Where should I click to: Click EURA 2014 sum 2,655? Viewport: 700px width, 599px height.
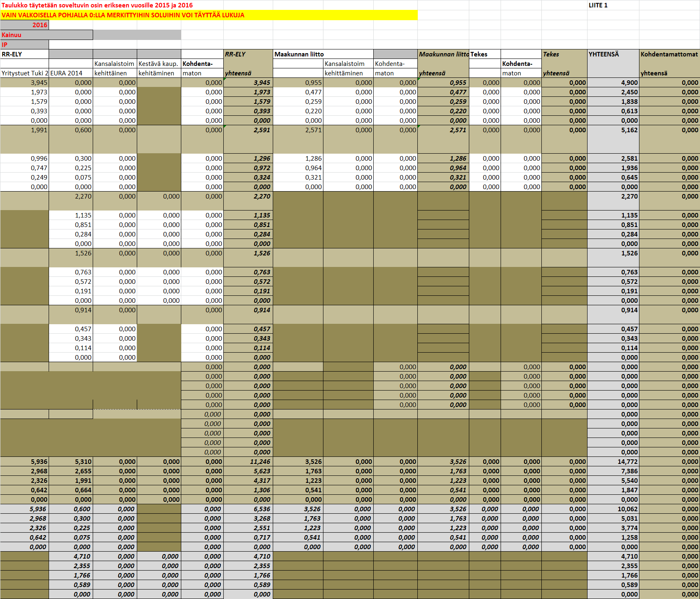[x=71, y=471]
